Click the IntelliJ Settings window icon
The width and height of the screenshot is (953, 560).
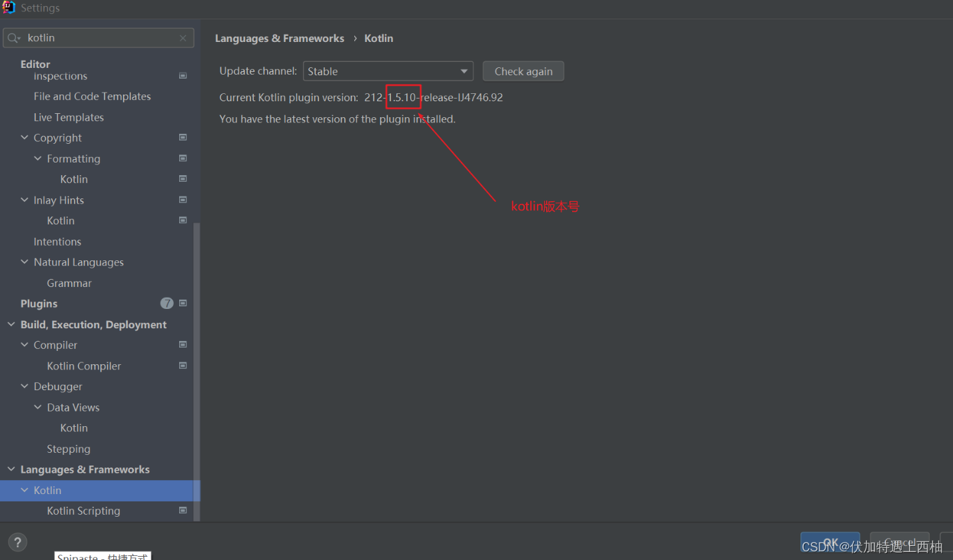click(x=9, y=7)
